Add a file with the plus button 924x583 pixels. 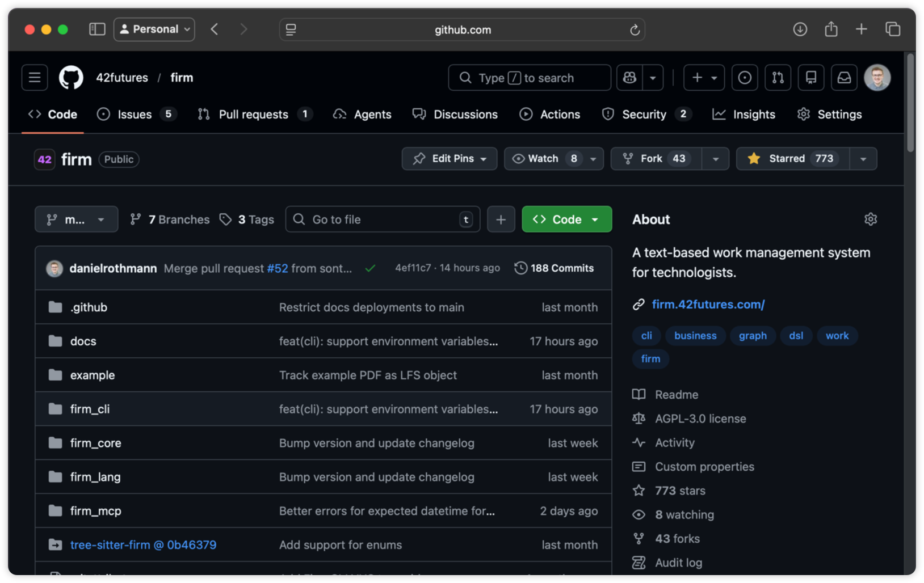click(x=501, y=219)
